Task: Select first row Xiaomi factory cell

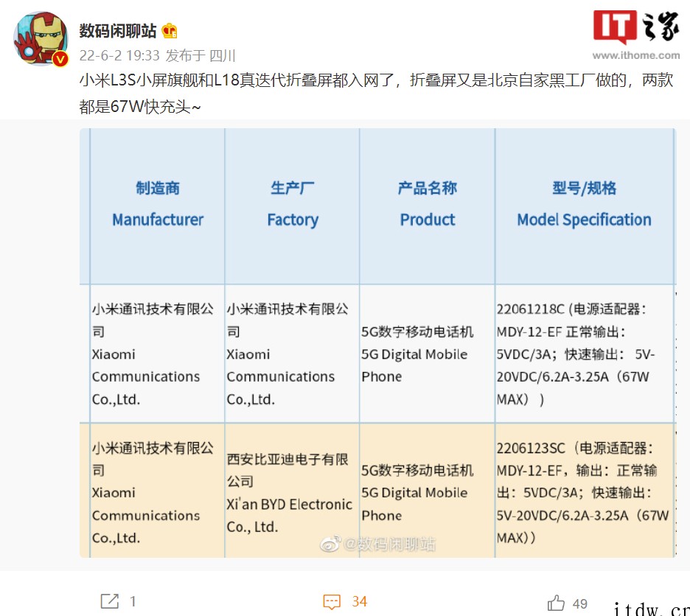Action: [x=292, y=354]
